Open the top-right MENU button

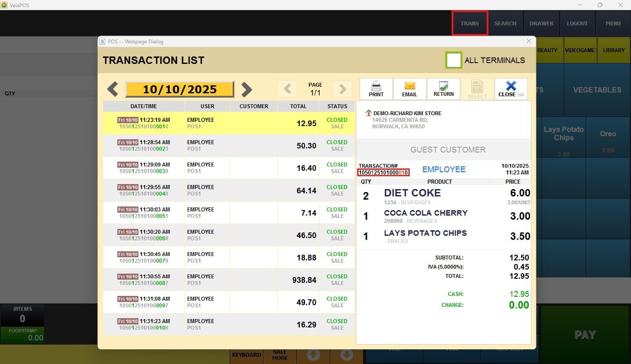(613, 24)
